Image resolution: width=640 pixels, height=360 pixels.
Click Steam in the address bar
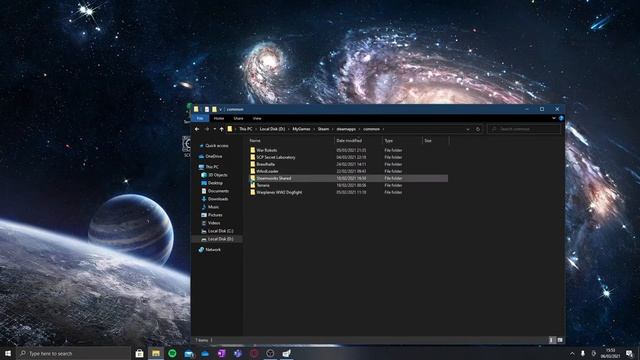(x=323, y=129)
